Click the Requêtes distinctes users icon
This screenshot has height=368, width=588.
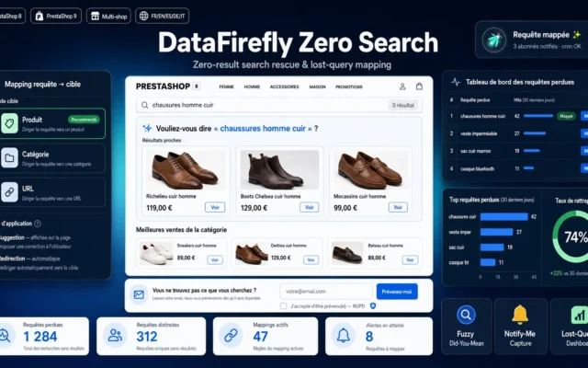[115, 335]
